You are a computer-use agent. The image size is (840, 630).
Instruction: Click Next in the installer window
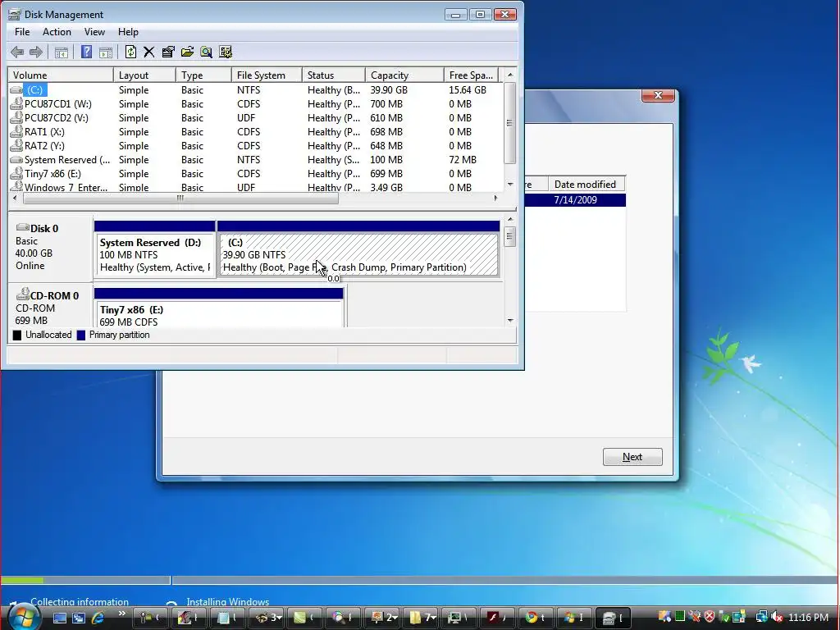[632, 457]
